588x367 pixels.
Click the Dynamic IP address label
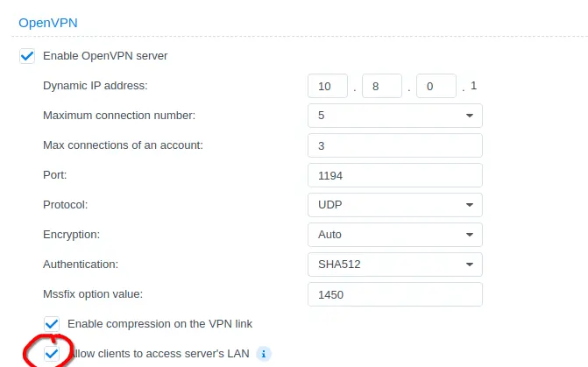click(96, 86)
